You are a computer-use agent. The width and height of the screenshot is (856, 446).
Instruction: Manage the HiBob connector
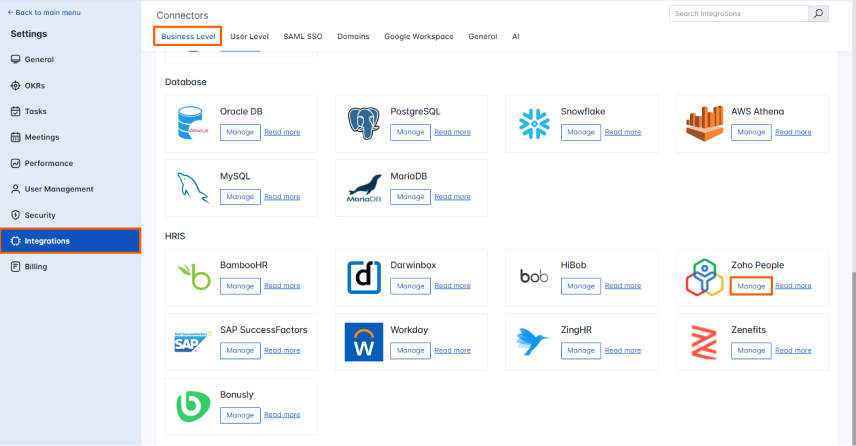(x=581, y=286)
